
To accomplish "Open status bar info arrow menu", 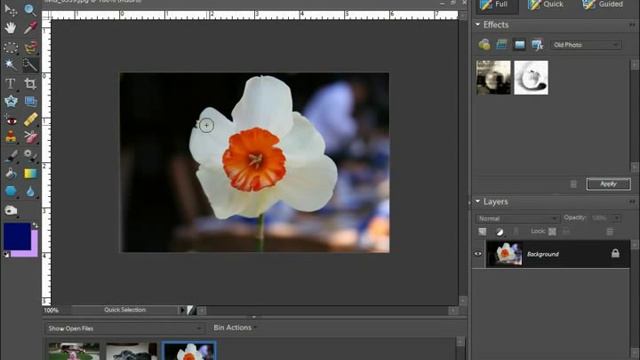I will point(182,310).
